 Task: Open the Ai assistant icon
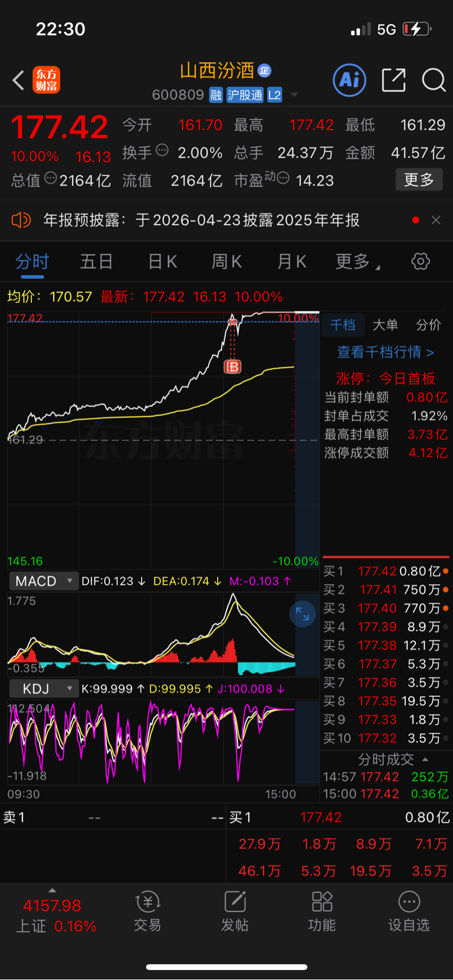pos(350,80)
